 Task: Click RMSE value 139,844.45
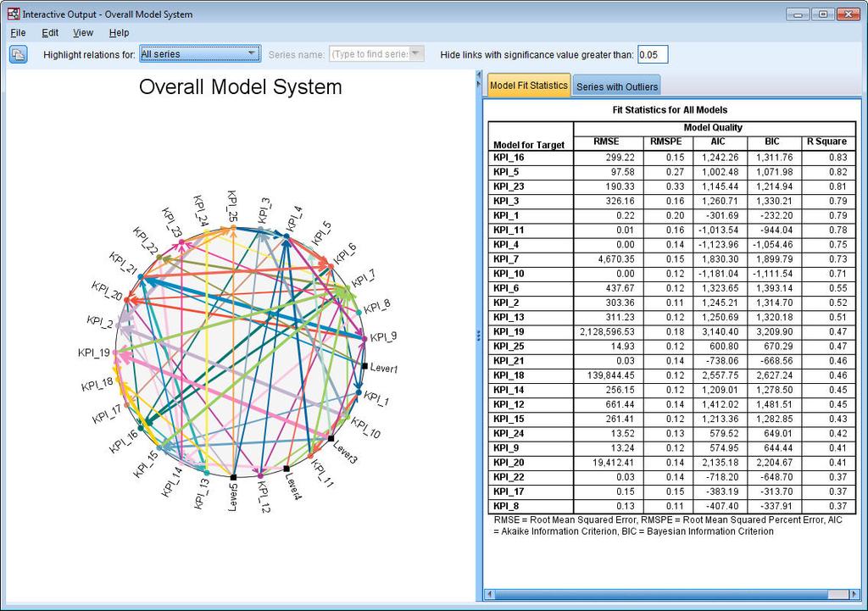coord(611,375)
